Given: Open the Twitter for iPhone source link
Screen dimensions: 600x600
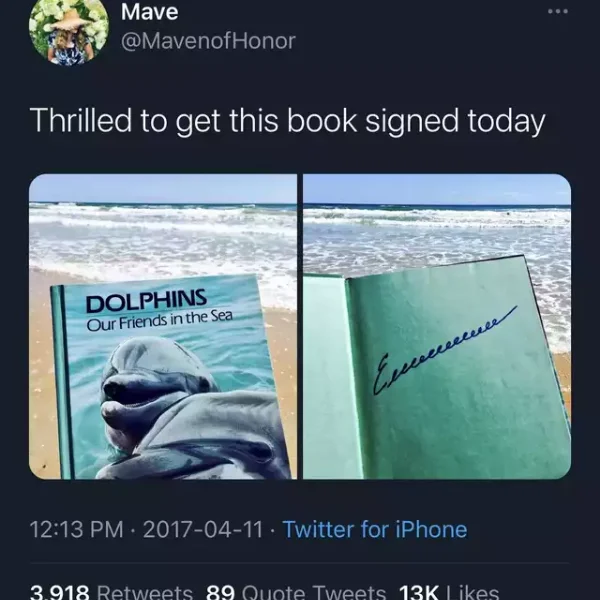Looking at the screenshot, I should (375, 530).
